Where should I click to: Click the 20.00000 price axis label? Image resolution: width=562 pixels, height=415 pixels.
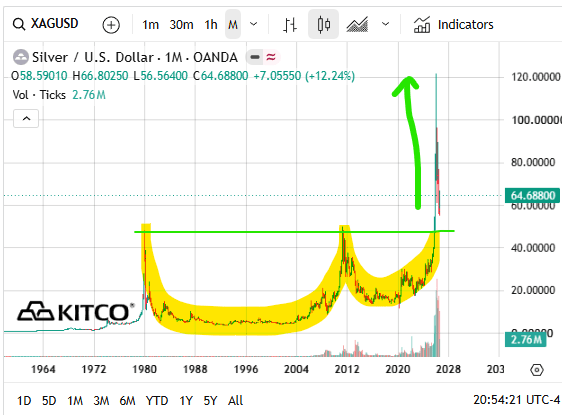[x=533, y=290]
